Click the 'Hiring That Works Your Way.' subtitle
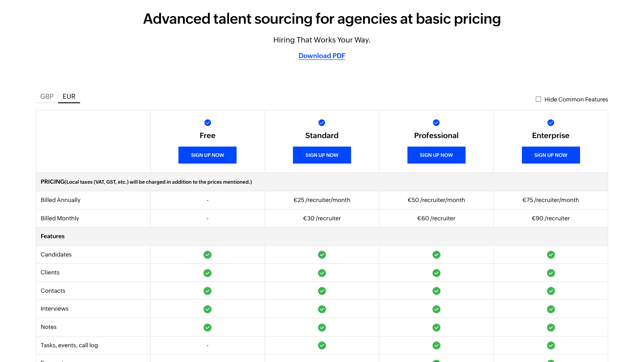This screenshot has width=644, height=362. pos(322,40)
